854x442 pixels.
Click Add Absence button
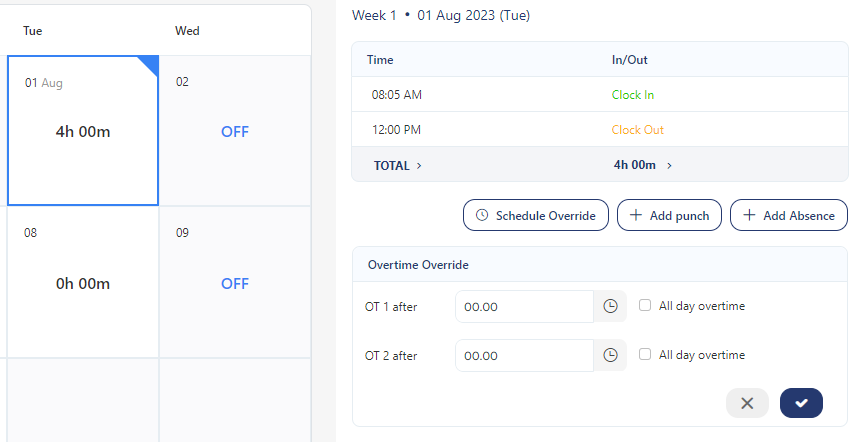789,215
